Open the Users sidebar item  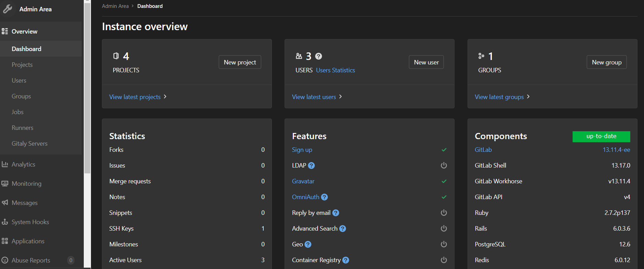pos(41,80)
